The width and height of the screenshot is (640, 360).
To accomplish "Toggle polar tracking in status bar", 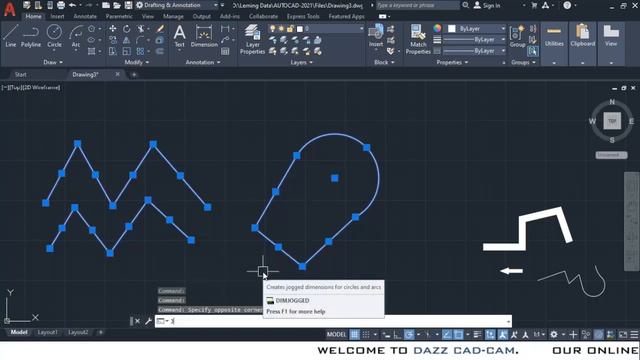I will coord(409,335).
